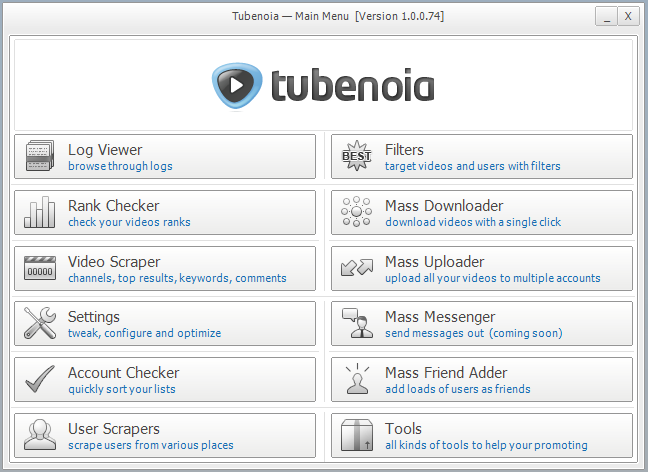This screenshot has width=648, height=472.
Task: Click the 'browse through logs' subtitle
Action: click(x=120, y=166)
